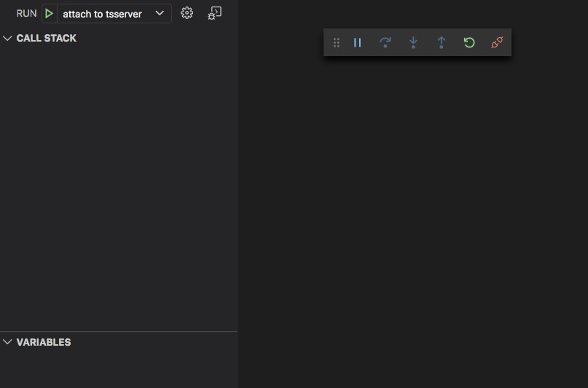Collapse the CALL STACK section
This screenshot has height=388, width=588.
7,38
